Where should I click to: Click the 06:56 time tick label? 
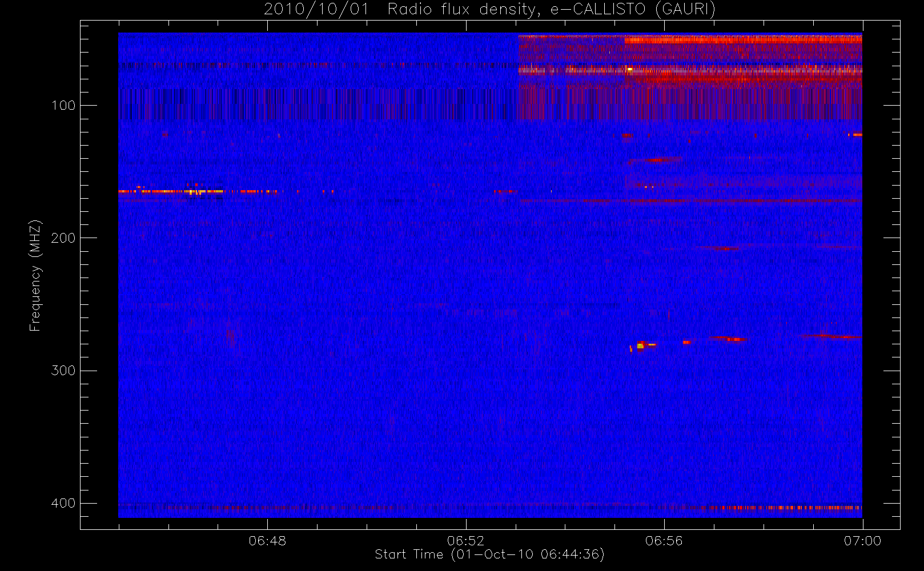(x=664, y=541)
